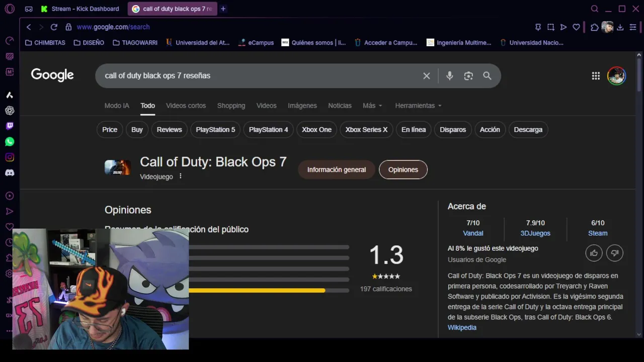Screen dimensions: 644x362
Task: Open more options beside Videojuego
Action: tap(180, 176)
